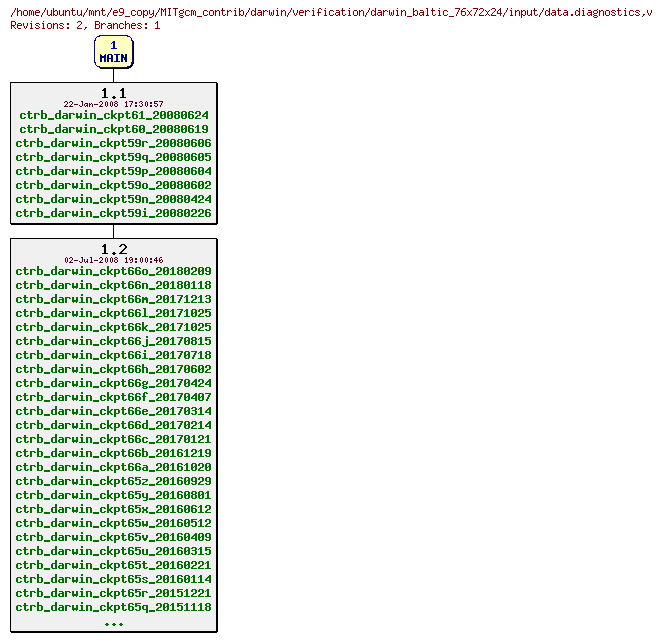The image size is (662, 641).
Task: Select tag ctrb_darwin_ckpt65w_20160512
Action: point(114,522)
